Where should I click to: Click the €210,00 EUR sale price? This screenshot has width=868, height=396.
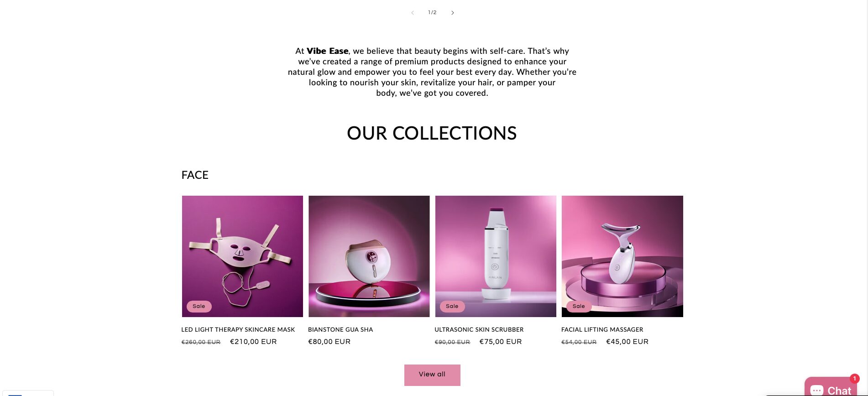(253, 342)
